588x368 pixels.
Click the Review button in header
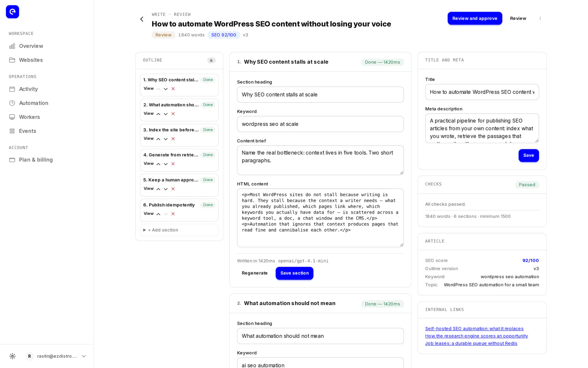(x=518, y=18)
